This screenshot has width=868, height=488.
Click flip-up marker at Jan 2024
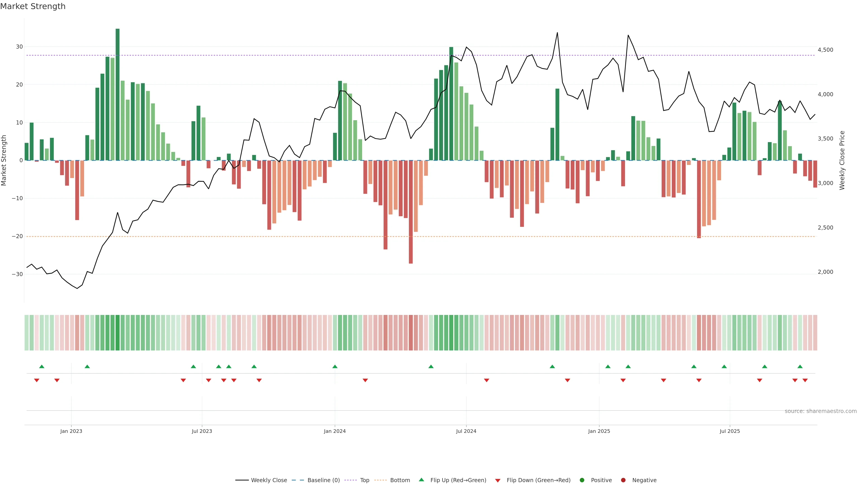[335, 366]
